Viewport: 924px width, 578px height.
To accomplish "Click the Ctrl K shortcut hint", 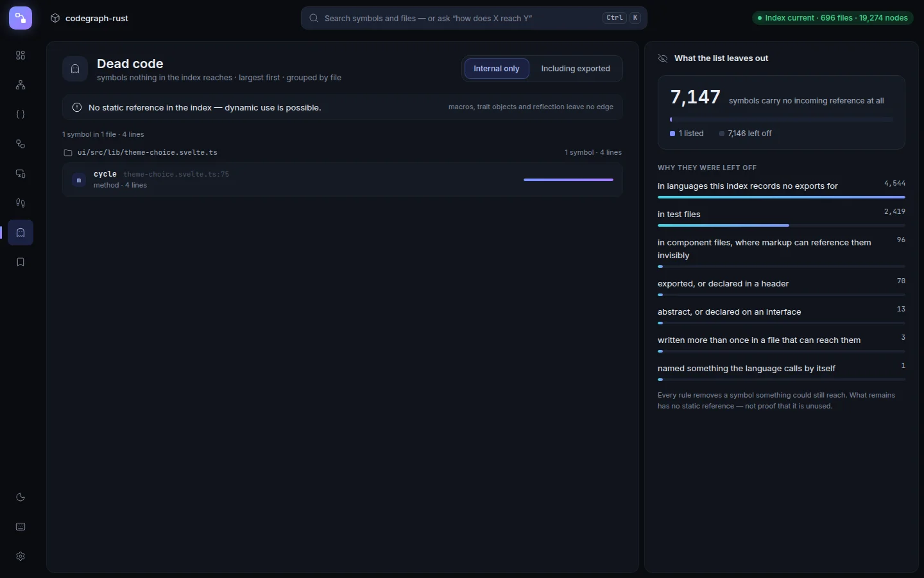I will click(622, 18).
